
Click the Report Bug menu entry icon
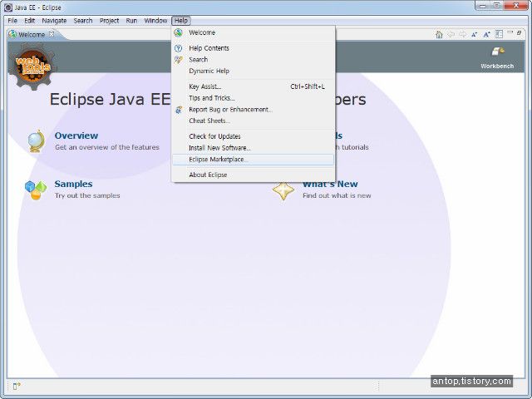[178, 110]
